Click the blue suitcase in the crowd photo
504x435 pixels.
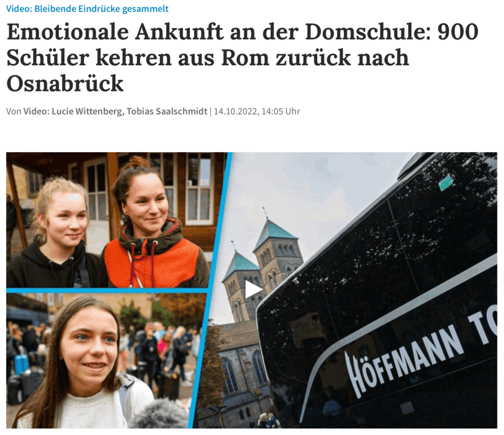21,364
